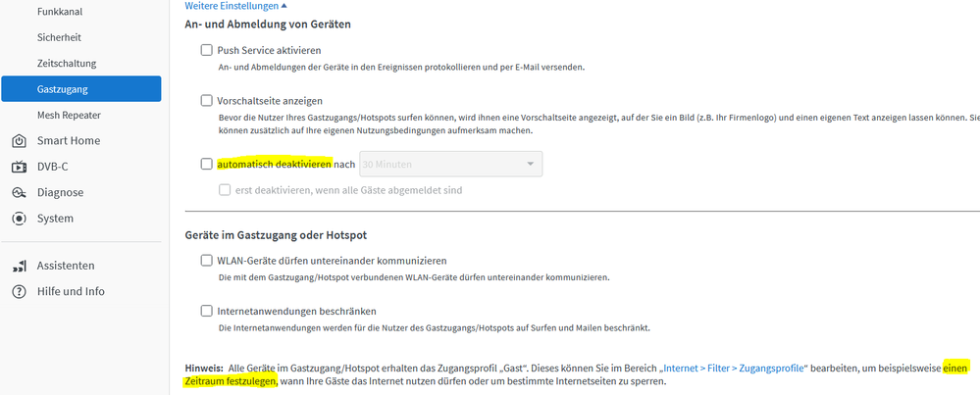Toggle the automatisch deaktivieren checkbox
The image size is (980, 395).
click(206, 165)
